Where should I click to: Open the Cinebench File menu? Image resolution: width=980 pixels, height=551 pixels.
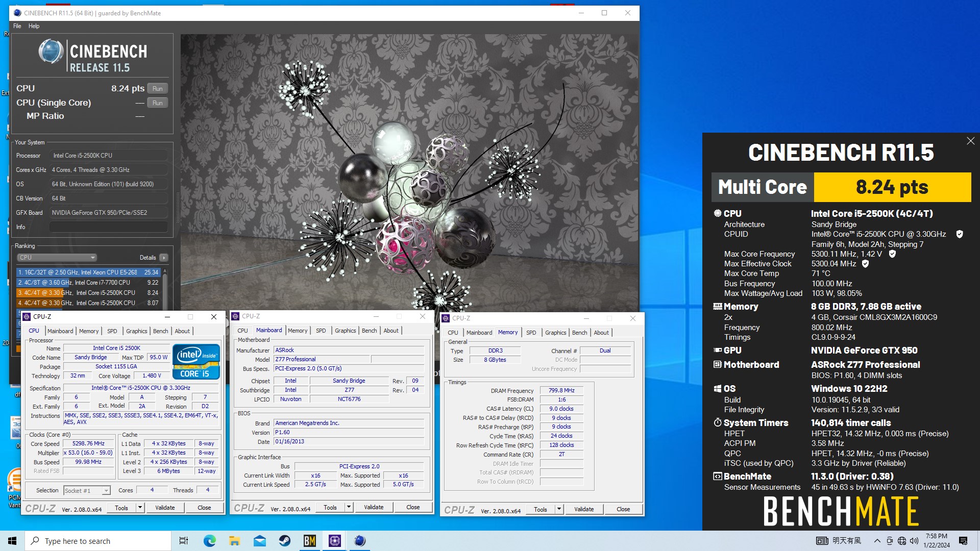(17, 26)
